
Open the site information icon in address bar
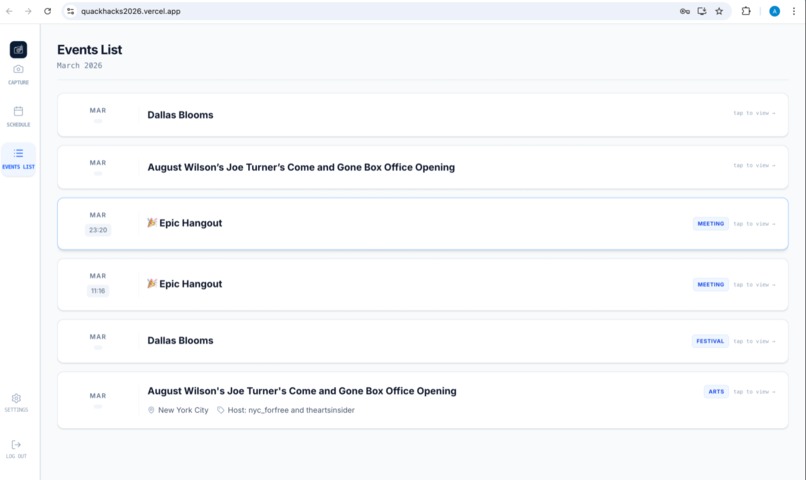tap(70, 11)
